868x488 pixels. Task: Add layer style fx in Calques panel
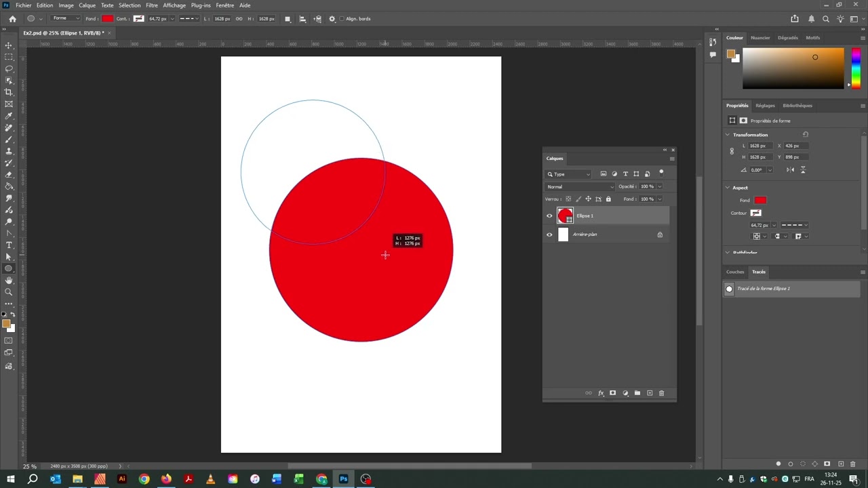click(601, 393)
